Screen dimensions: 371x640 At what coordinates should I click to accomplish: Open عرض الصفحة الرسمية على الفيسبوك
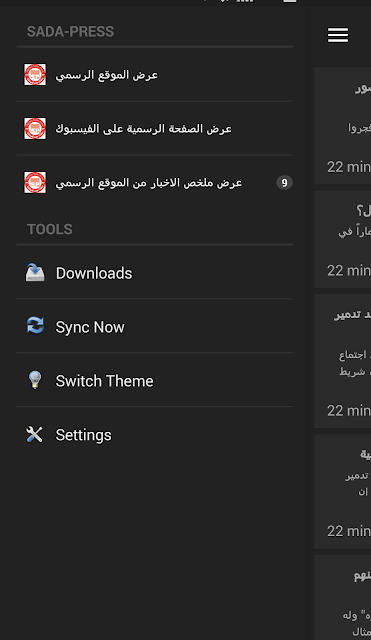[155, 129]
